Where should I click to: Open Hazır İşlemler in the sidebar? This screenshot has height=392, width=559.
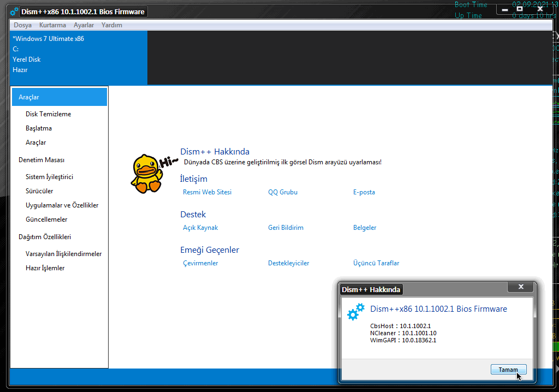(45, 268)
